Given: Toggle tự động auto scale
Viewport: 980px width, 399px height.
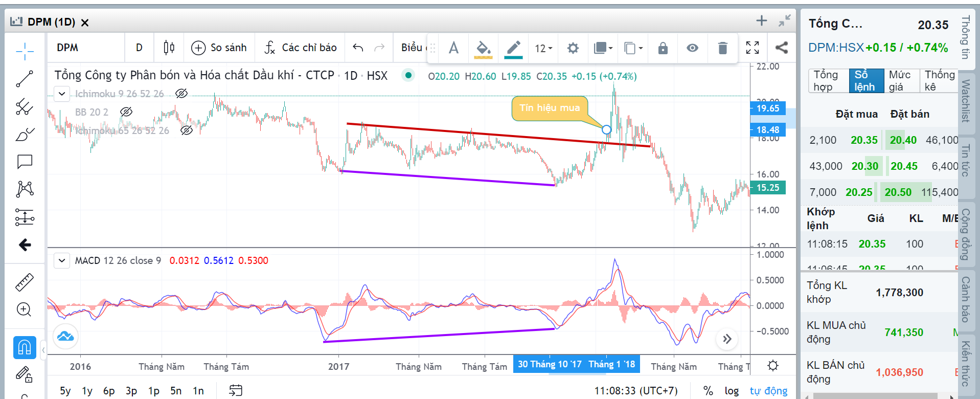Looking at the screenshot, I should pos(768,391).
